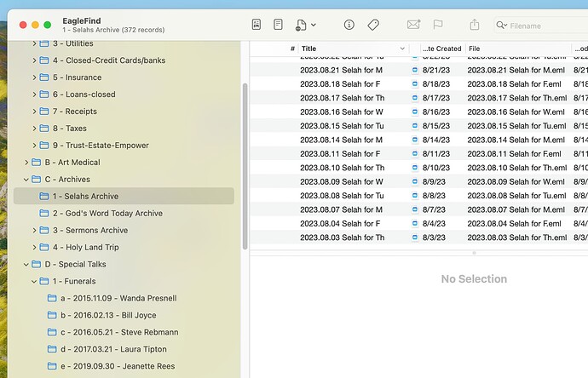The image size is (588, 378).
Task: Collapse the D - Special Talks folder
Action: tap(26, 265)
